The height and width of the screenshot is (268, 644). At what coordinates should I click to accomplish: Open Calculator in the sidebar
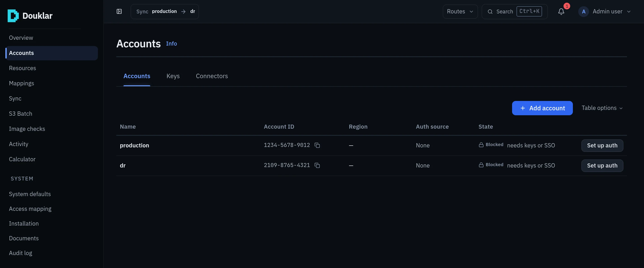22,159
